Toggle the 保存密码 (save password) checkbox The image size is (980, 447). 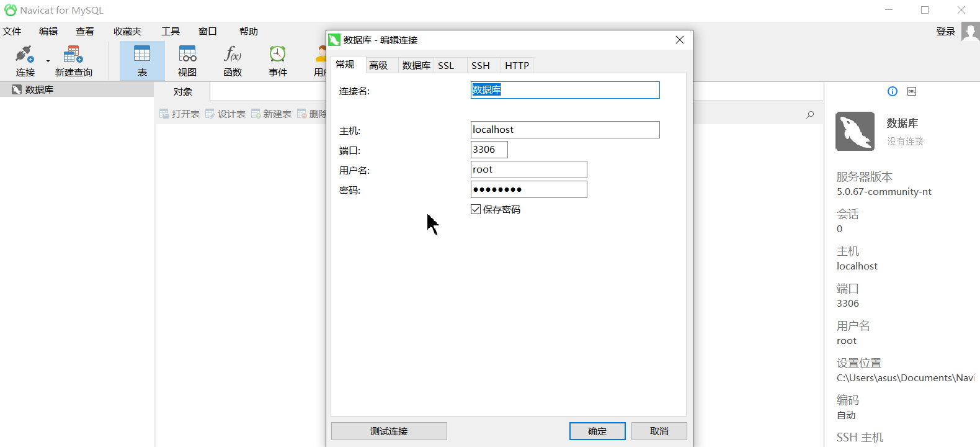(476, 209)
